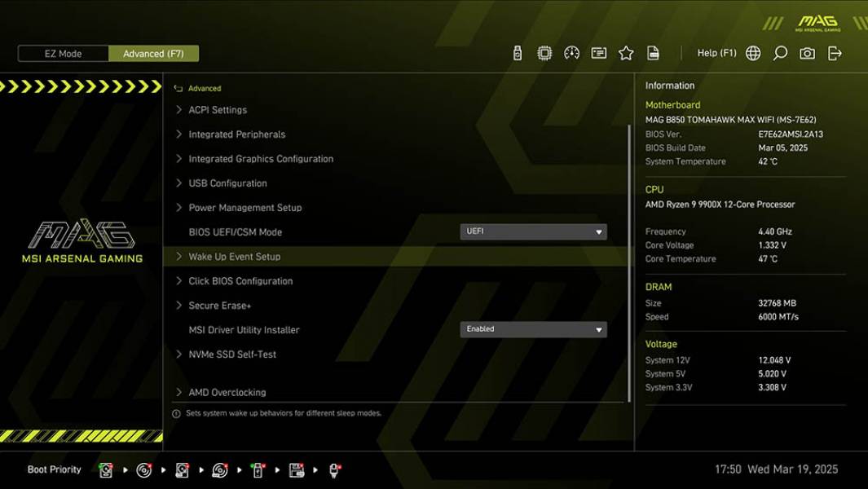Open the CPU overclocking chip icon
The width and height of the screenshot is (868, 489).
pos(544,53)
